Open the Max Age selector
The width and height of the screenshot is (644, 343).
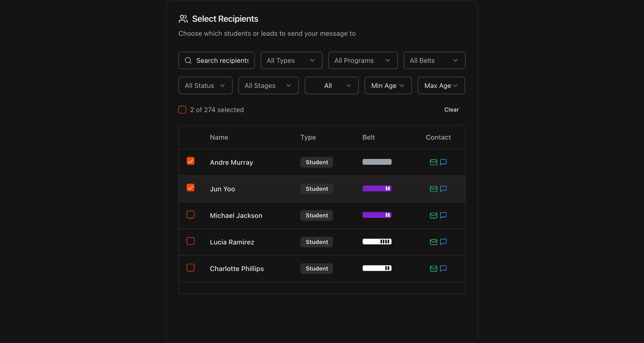(x=442, y=86)
